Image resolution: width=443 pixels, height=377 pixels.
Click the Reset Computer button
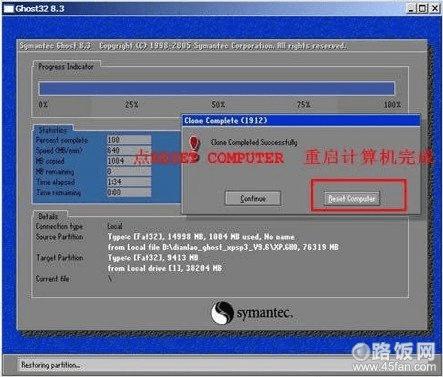(x=352, y=199)
